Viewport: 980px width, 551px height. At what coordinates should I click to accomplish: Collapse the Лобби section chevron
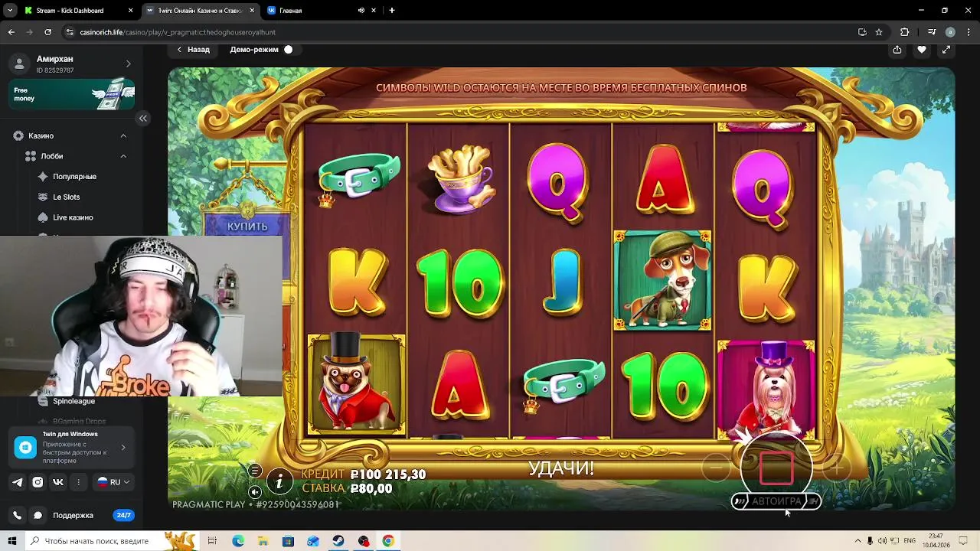point(123,156)
